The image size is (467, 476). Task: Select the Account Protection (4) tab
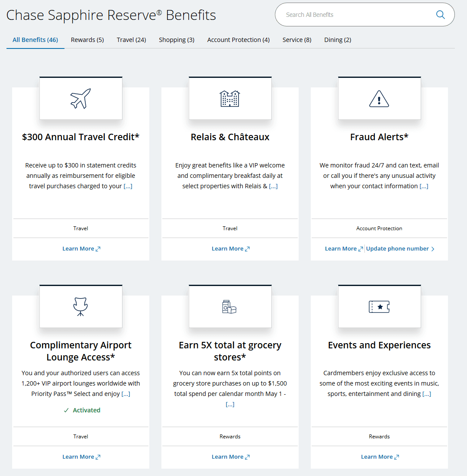point(238,40)
